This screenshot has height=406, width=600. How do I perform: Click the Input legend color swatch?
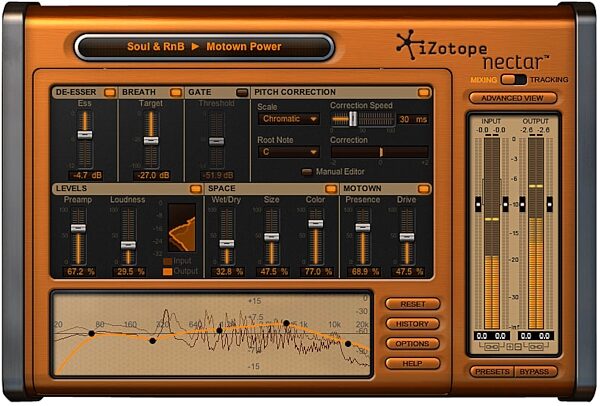click(168, 262)
